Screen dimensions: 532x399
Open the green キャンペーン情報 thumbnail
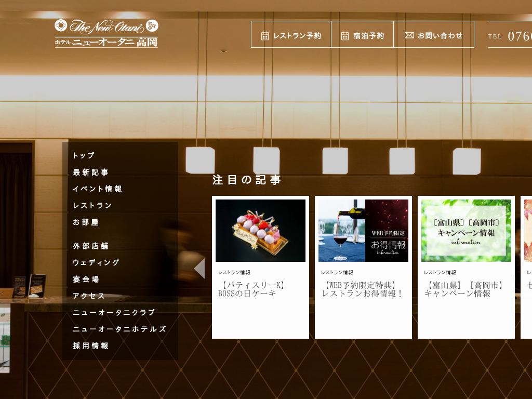click(x=466, y=231)
